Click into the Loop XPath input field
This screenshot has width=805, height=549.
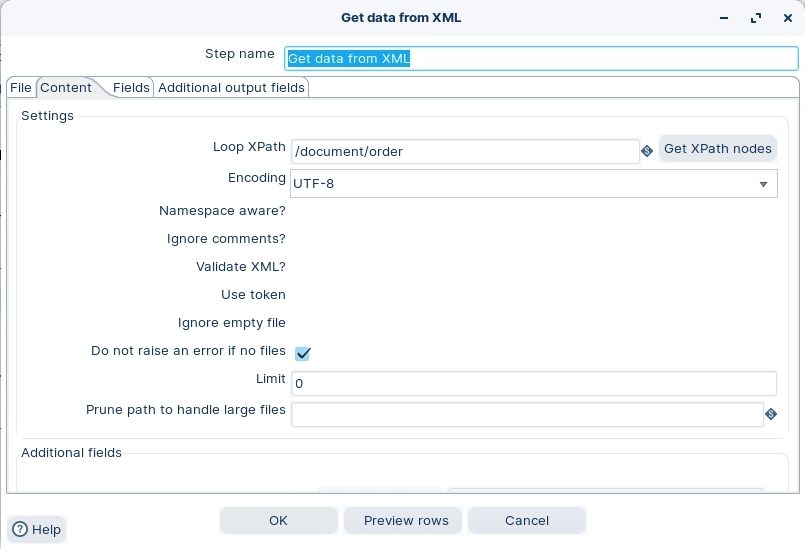465,152
